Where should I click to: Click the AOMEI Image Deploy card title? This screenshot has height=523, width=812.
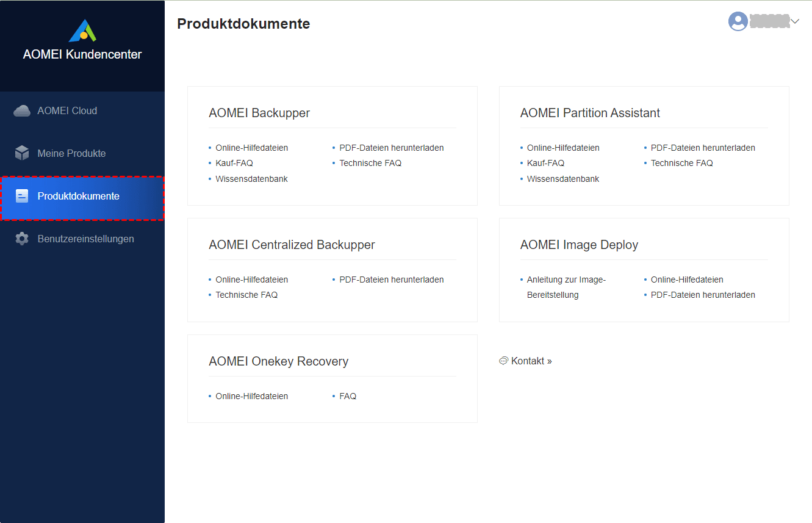coord(579,245)
